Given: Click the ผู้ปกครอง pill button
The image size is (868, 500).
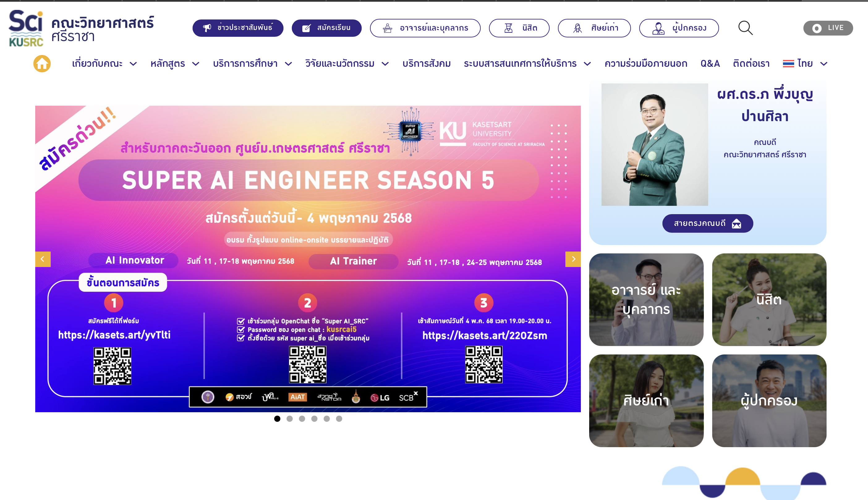Looking at the screenshot, I should point(679,28).
